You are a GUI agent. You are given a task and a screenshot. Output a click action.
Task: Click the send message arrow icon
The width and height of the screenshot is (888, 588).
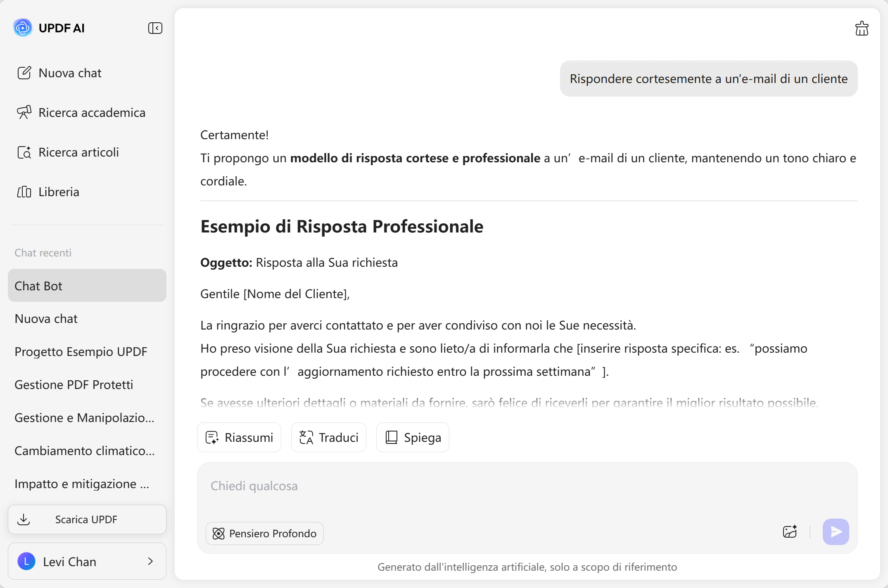836,532
